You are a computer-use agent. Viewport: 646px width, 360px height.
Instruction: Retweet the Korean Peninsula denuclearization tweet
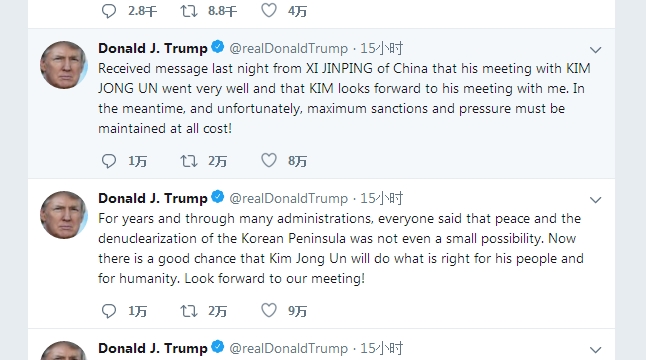click(x=189, y=311)
